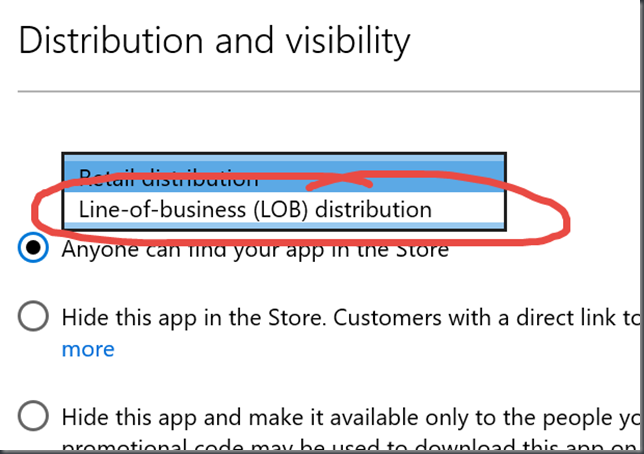
Task: Click the 'Anyone can find your app in the Store' label text
Action: tap(255, 249)
